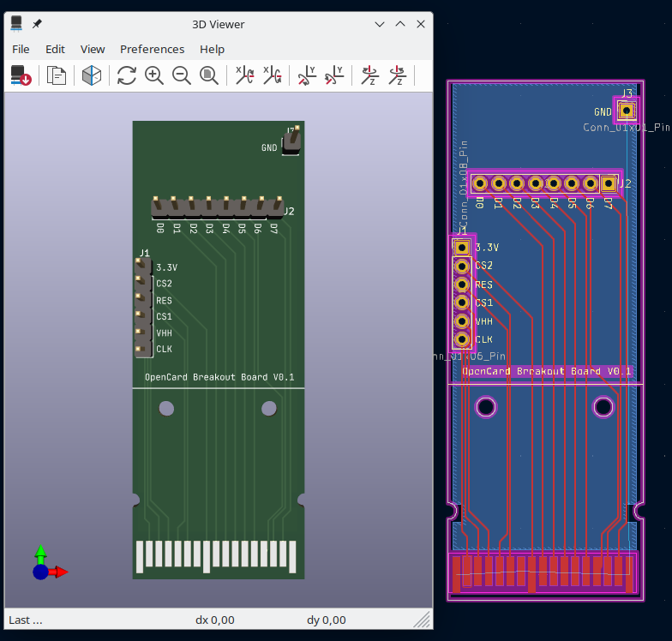This screenshot has height=641, width=672.
Task: Select the CLK pad of J1 in PCB editor
Action: [x=461, y=339]
